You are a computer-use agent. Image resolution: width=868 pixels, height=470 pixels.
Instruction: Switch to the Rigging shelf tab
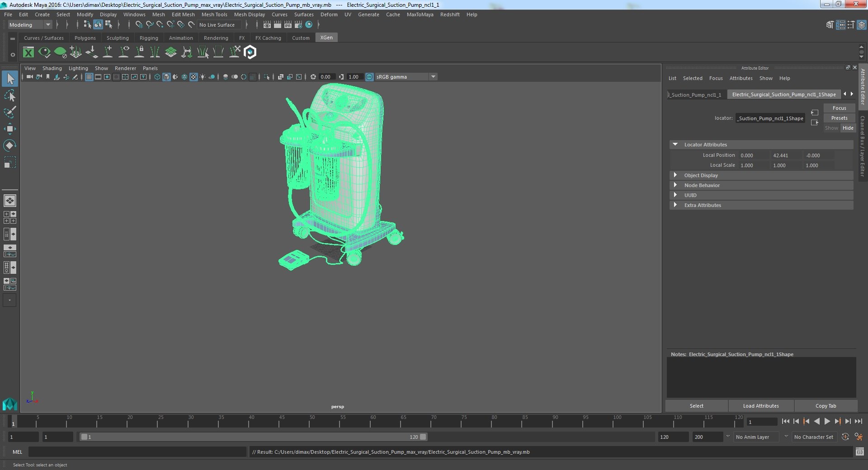coord(149,38)
